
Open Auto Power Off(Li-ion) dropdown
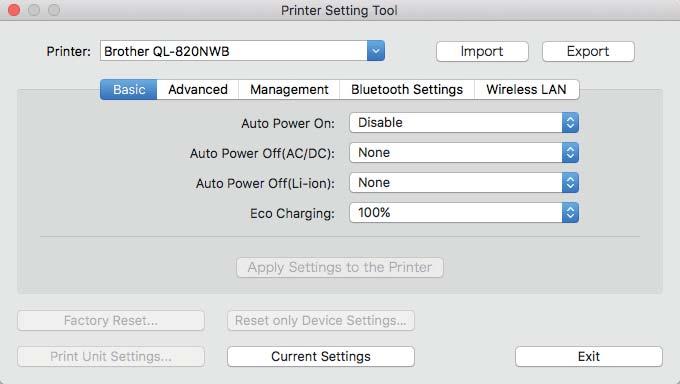(x=464, y=183)
